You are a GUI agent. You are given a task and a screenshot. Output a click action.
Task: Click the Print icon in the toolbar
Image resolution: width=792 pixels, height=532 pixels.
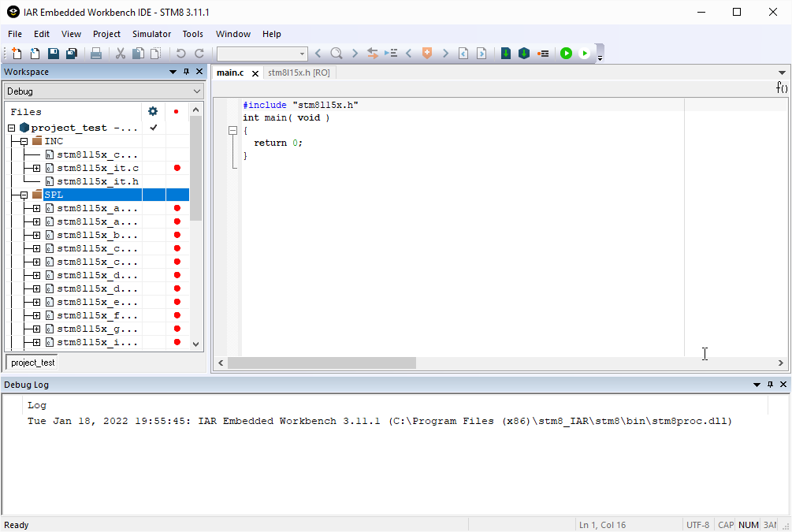tap(96, 53)
